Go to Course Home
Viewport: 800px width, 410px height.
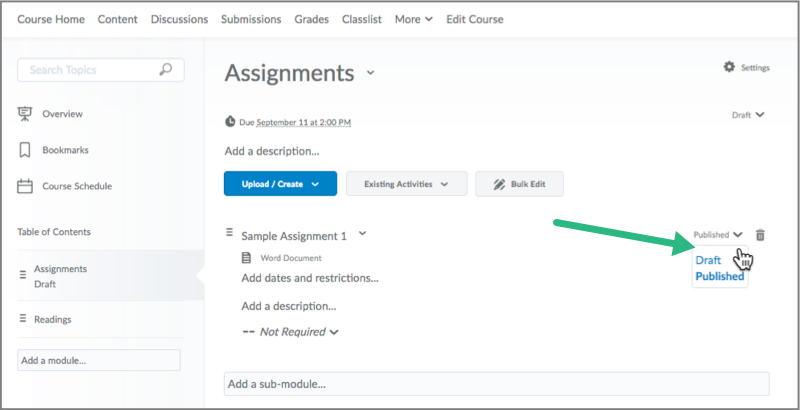[x=51, y=19]
